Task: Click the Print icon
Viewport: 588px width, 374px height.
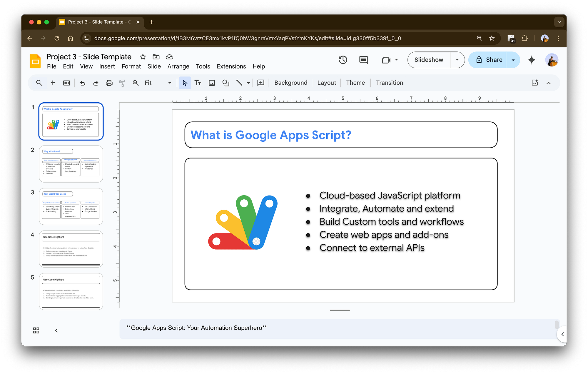Action: (x=109, y=83)
